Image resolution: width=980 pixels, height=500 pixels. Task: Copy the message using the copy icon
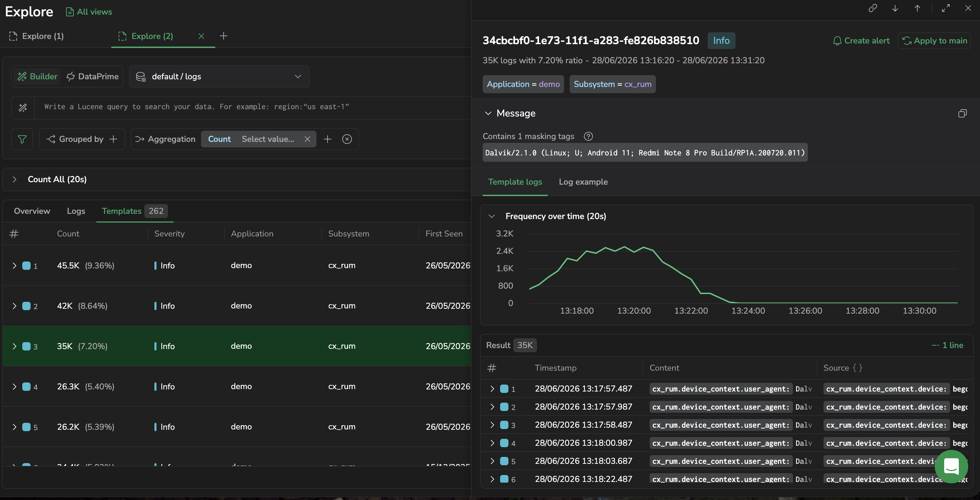963,113
